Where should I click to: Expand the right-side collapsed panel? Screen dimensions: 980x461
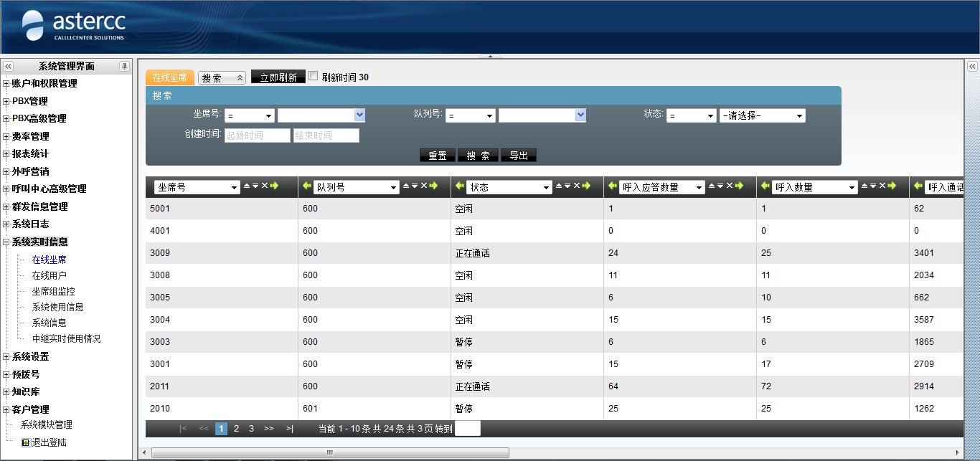[x=972, y=66]
